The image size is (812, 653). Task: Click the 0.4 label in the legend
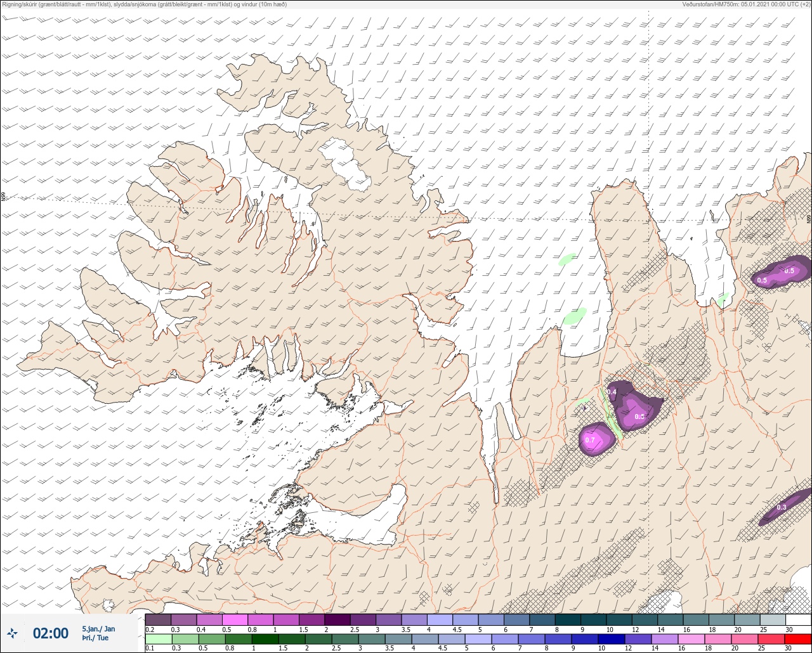pos(201,630)
